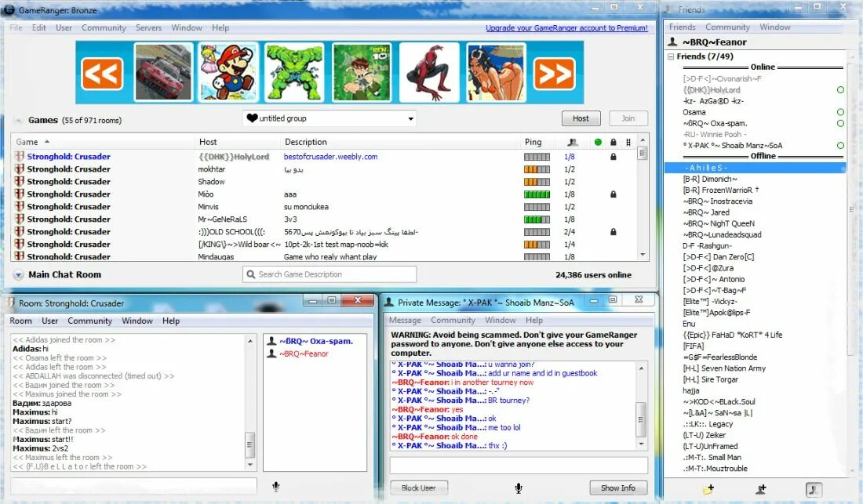863x504 pixels.
Task: Click the Stronghold room chat input field
Action: pos(133,486)
